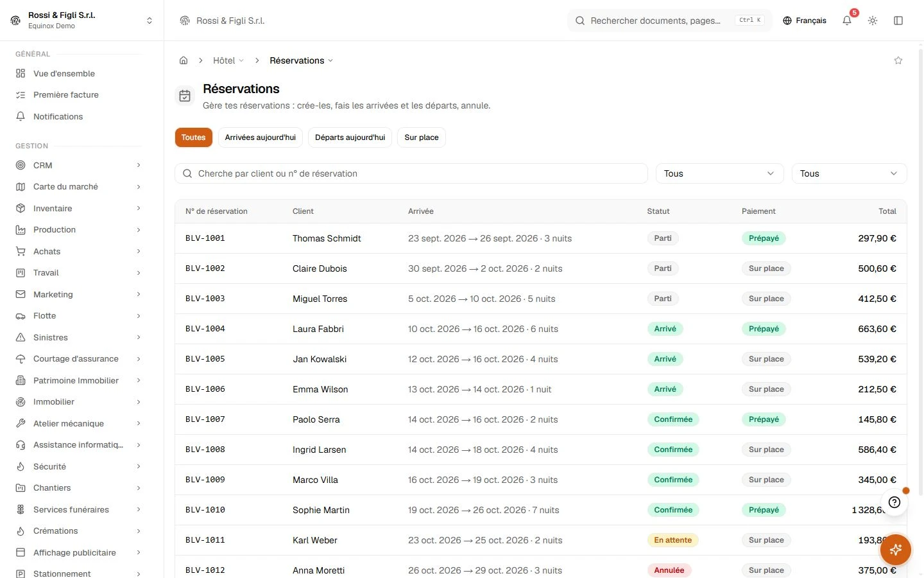Image resolution: width=924 pixels, height=578 pixels.
Task: Click the CRM sidebar icon
Action: coord(21,165)
